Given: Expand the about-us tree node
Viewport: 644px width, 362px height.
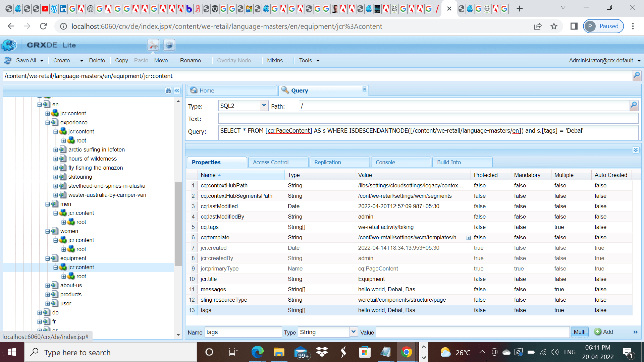Looking at the screenshot, I should coord(48,285).
